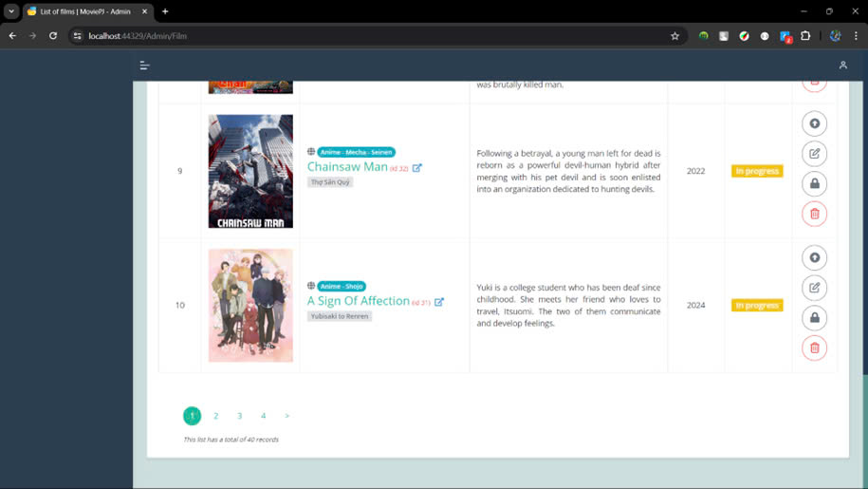Image resolution: width=868 pixels, height=489 pixels.
Task: Click the year 2022 cell
Action: pyautogui.click(x=696, y=171)
